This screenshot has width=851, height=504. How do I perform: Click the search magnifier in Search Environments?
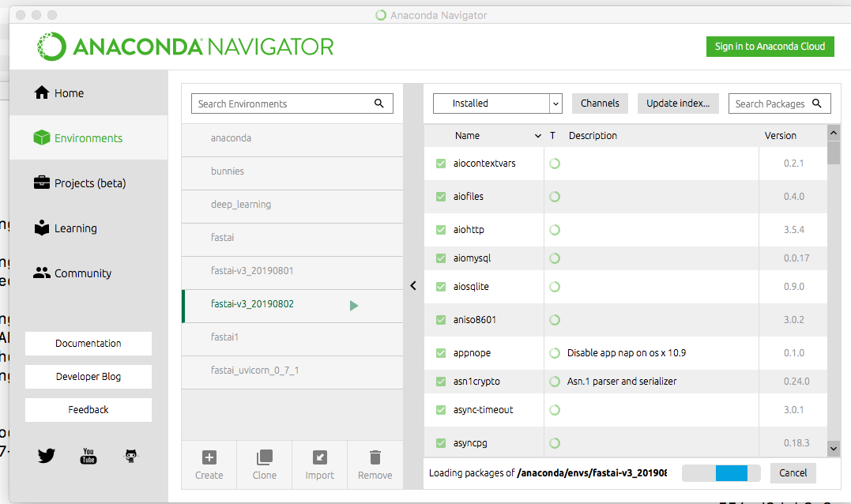coord(378,103)
